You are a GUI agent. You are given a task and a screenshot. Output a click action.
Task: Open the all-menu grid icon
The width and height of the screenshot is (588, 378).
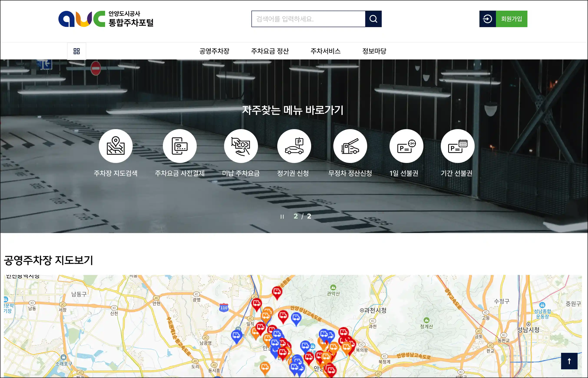[77, 51]
